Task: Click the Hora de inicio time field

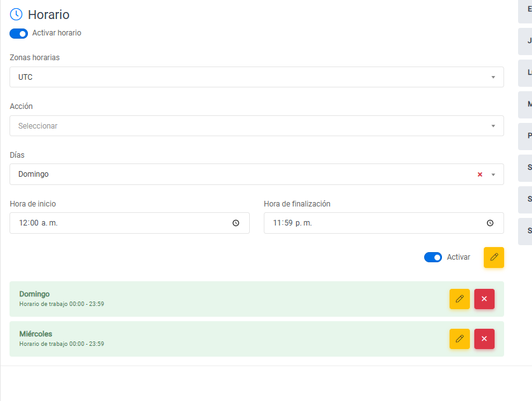Action: [x=120, y=223]
